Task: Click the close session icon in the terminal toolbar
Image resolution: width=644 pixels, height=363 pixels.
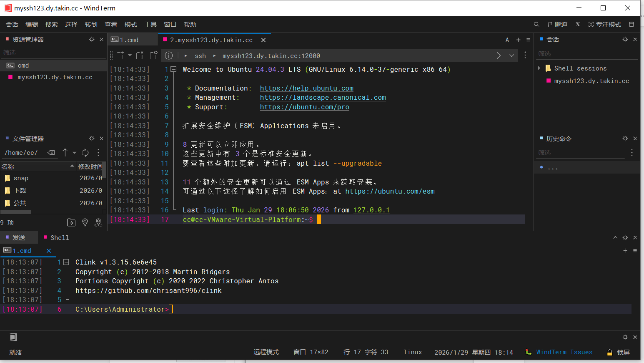Action: 140,55
